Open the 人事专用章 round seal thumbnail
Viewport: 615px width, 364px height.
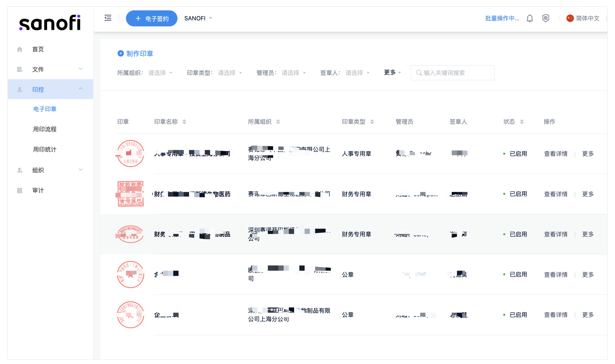[130, 153]
